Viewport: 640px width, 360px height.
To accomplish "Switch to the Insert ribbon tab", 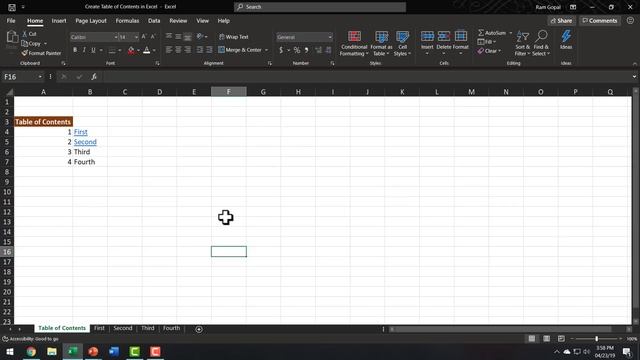I will 59,21.
